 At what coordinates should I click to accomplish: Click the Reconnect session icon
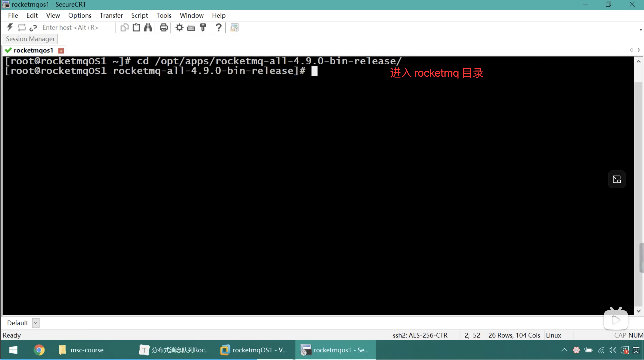22,27
